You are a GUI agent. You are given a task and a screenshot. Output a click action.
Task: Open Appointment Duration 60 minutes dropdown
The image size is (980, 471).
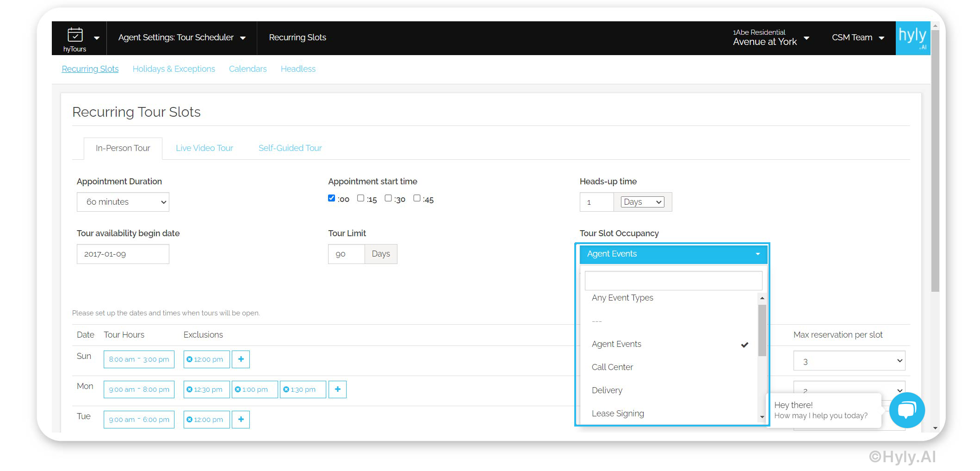(123, 202)
